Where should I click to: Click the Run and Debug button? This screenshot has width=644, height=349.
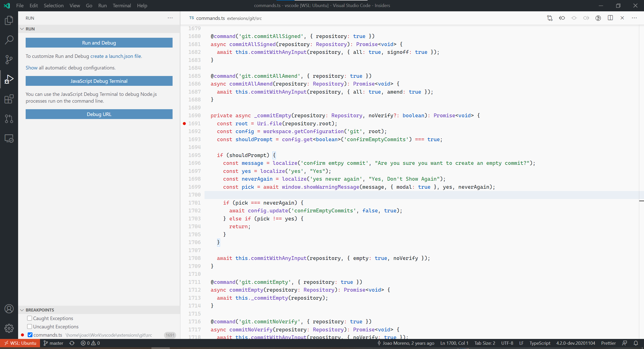(99, 43)
